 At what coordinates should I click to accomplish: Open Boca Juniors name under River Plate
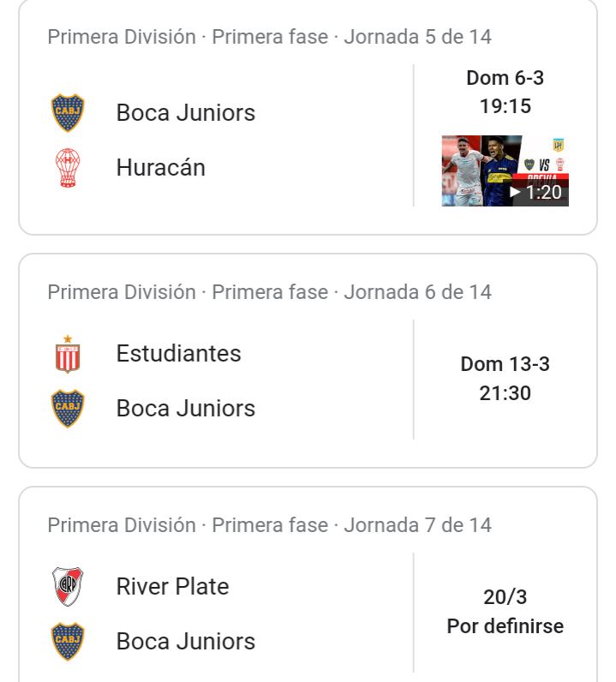tap(186, 642)
